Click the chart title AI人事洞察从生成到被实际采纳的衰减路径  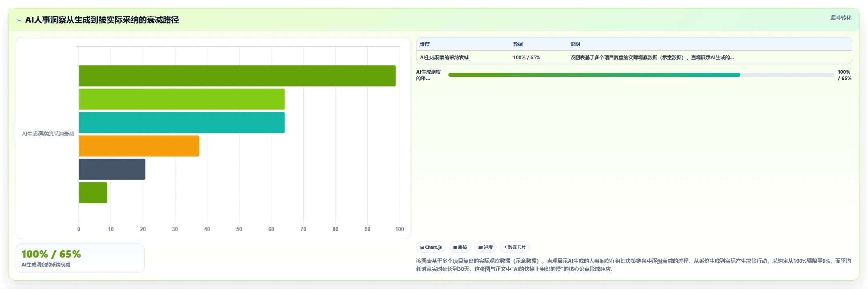click(102, 20)
